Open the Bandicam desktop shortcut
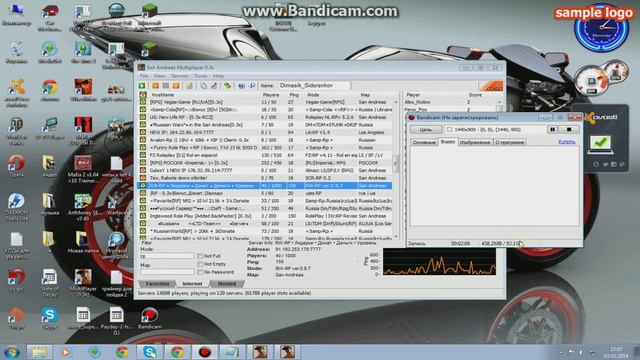Image resolution: width=640 pixels, height=360 pixels. [150, 318]
